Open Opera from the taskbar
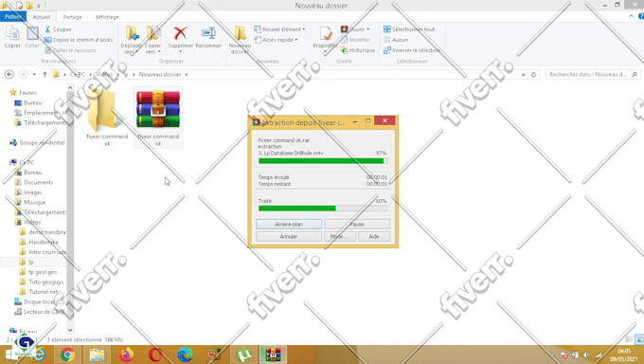The width and height of the screenshot is (644, 364). click(155, 355)
